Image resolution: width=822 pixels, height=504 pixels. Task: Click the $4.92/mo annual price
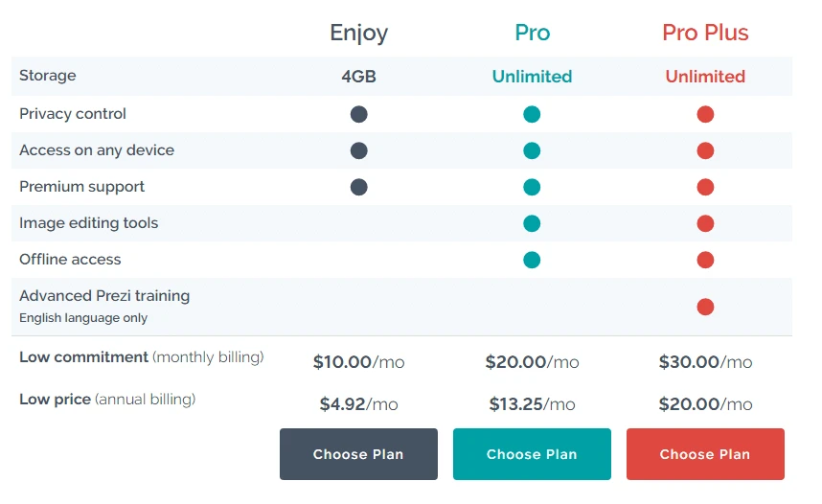click(x=358, y=403)
